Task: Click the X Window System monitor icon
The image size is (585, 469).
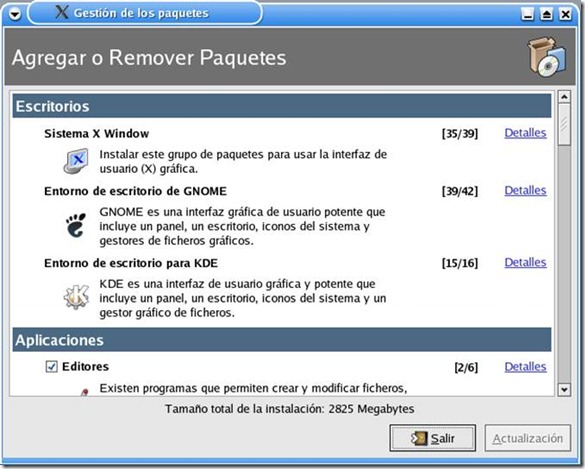Action: click(x=76, y=161)
